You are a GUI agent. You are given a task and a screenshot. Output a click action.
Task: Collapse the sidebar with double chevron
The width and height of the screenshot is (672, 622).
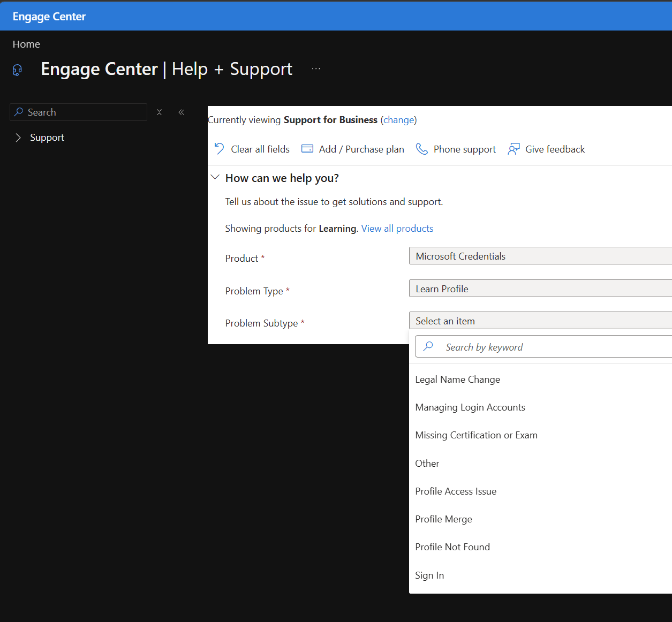pos(181,112)
